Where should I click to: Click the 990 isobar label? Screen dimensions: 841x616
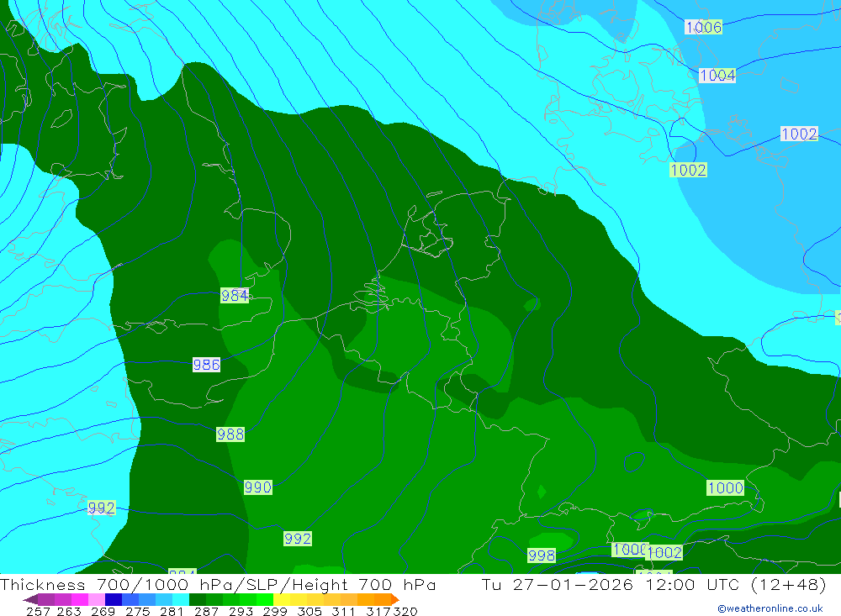258,487
